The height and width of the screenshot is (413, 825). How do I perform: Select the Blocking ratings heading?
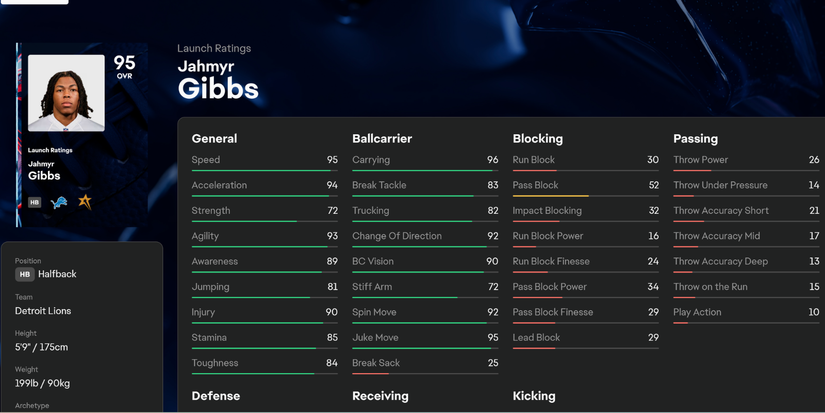(x=538, y=139)
